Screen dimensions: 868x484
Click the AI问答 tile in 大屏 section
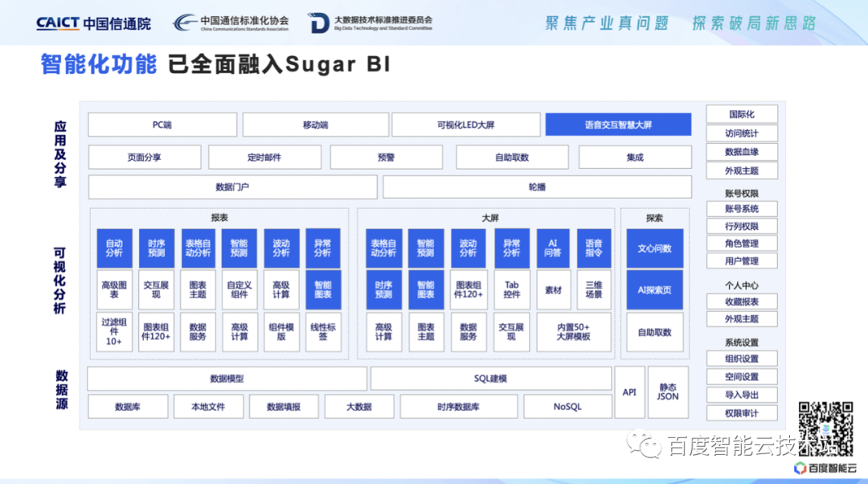pyautogui.click(x=554, y=248)
